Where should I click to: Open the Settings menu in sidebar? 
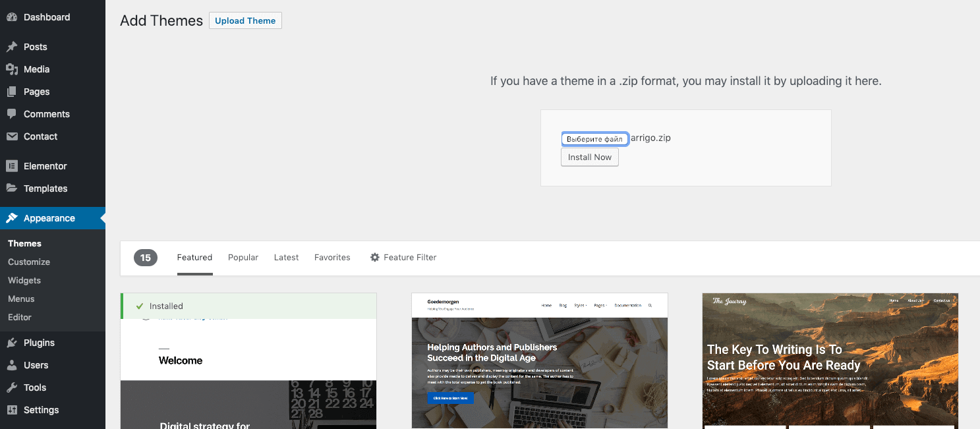pos(41,410)
